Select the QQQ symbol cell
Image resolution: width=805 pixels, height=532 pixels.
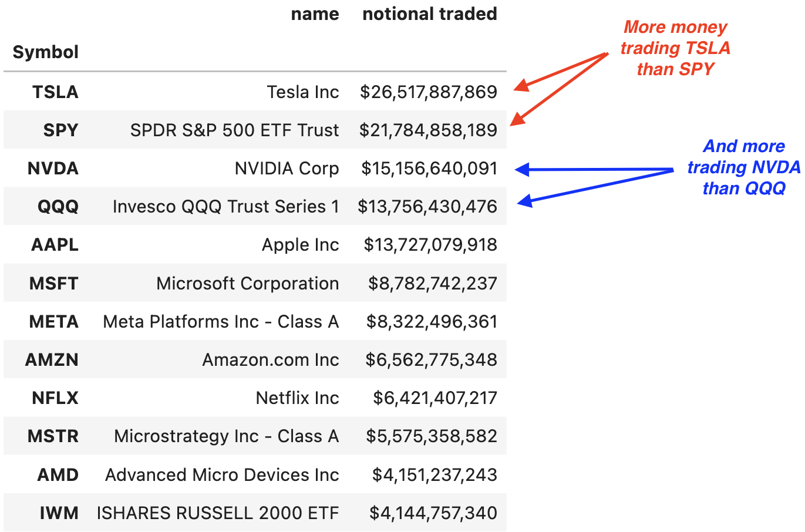pyautogui.click(x=58, y=207)
